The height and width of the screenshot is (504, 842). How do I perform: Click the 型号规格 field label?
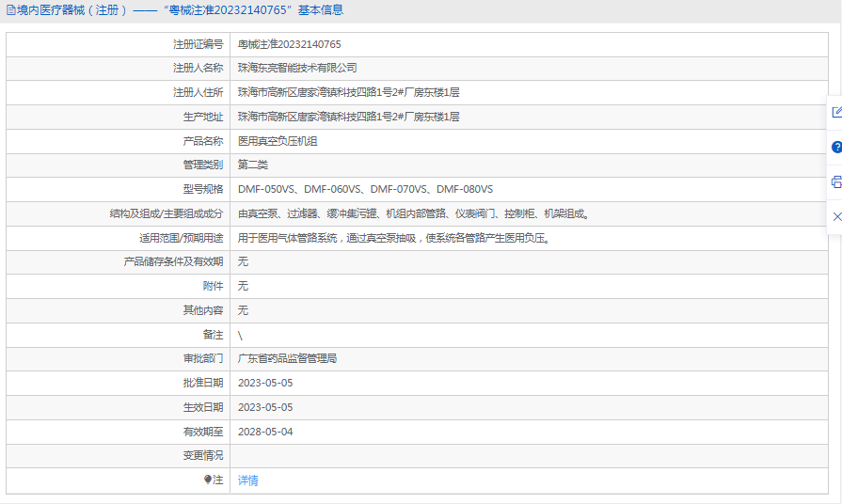[x=202, y=189]
